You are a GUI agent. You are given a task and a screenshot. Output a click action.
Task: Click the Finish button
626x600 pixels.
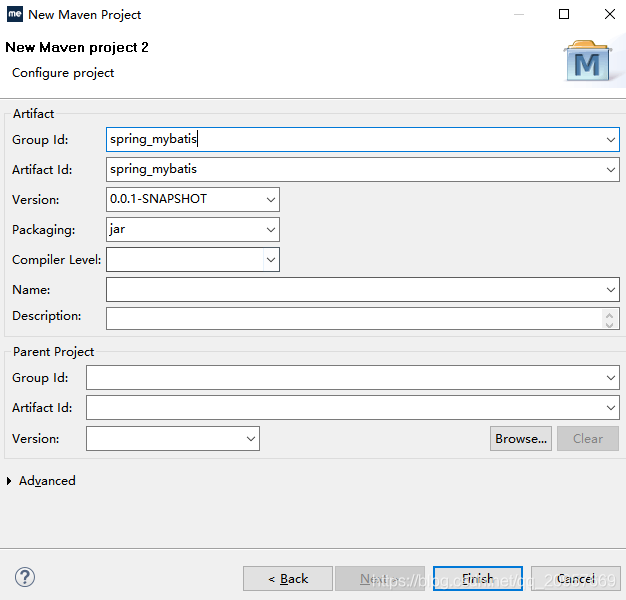[478, 578]
